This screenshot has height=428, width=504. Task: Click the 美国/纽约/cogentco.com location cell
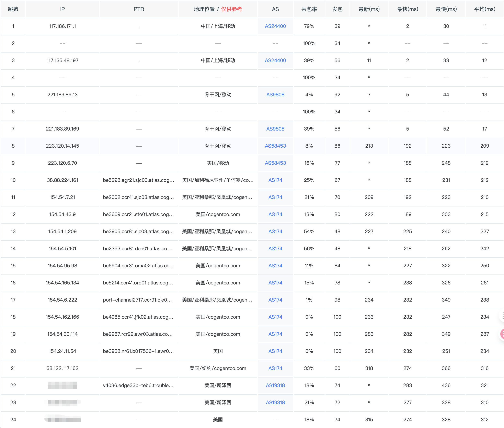click(218, 368)
